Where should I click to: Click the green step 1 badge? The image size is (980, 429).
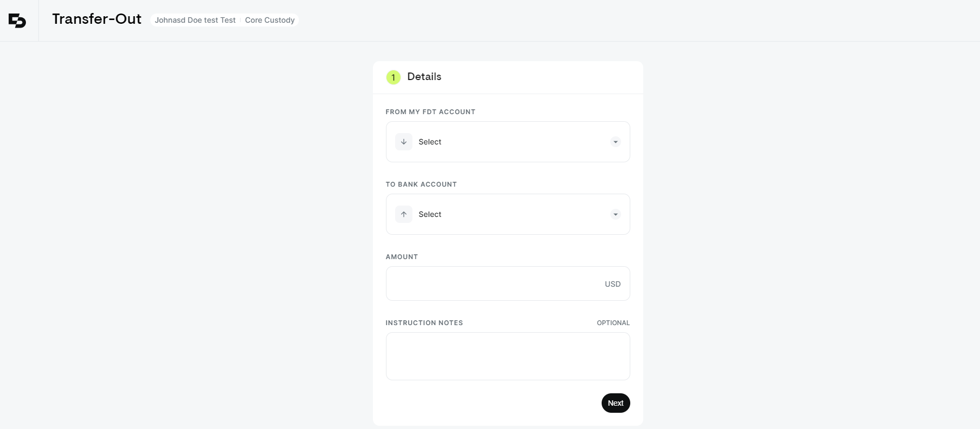tap(394, 77)
